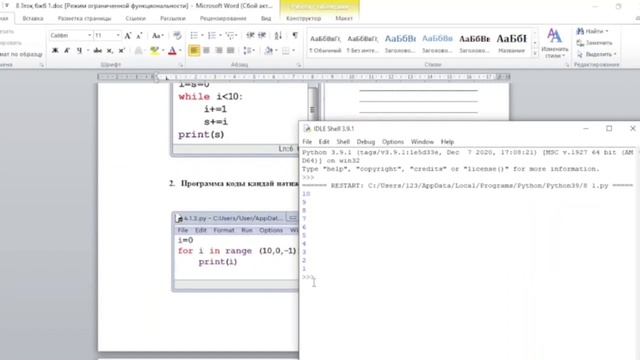Maximize the IDLE Shell window

point(609,129)
